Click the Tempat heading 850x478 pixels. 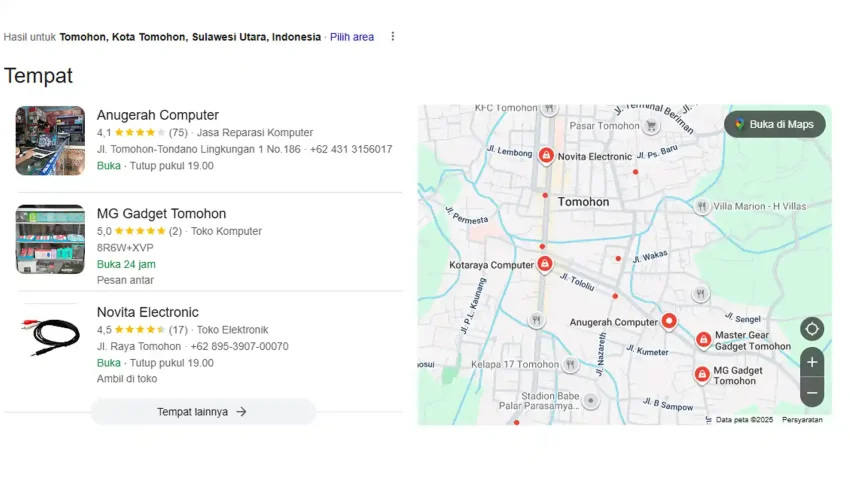click(x=38, y=76)
